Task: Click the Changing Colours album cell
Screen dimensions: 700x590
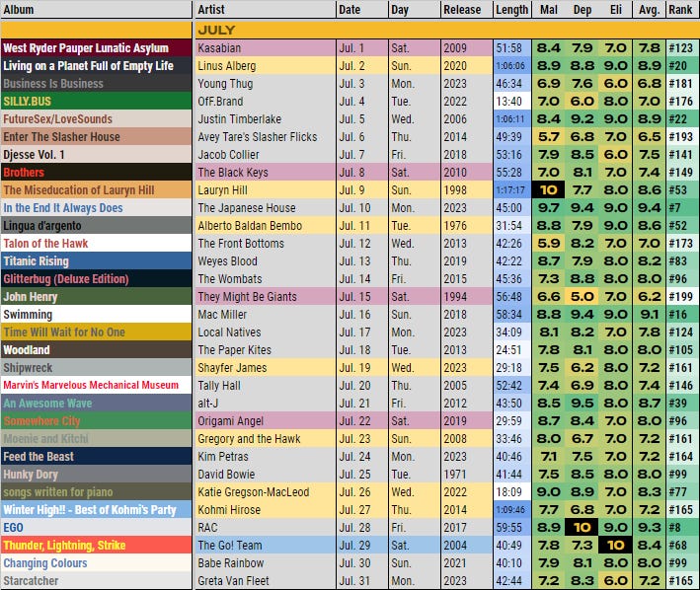Action: pyautogui.click(x=97, y=562)
